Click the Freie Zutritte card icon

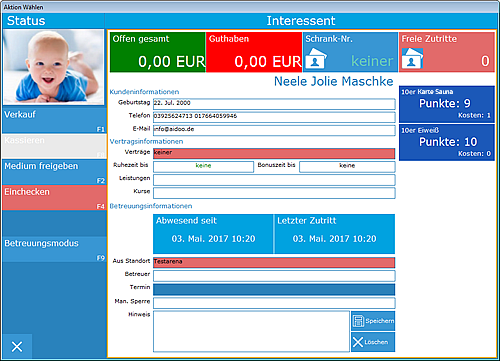click(x=412, y=59)
